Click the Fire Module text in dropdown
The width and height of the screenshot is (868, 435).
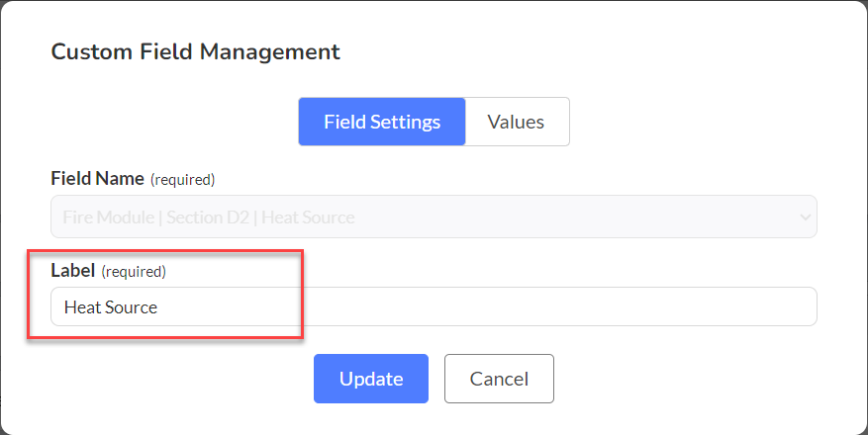pos(109,217)
